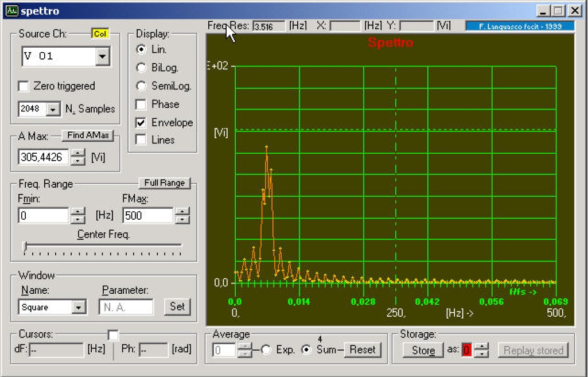The image size is (588, 377).
Task: Click the Reset average button
Action: pyautogui.click(x=362, y=350)
